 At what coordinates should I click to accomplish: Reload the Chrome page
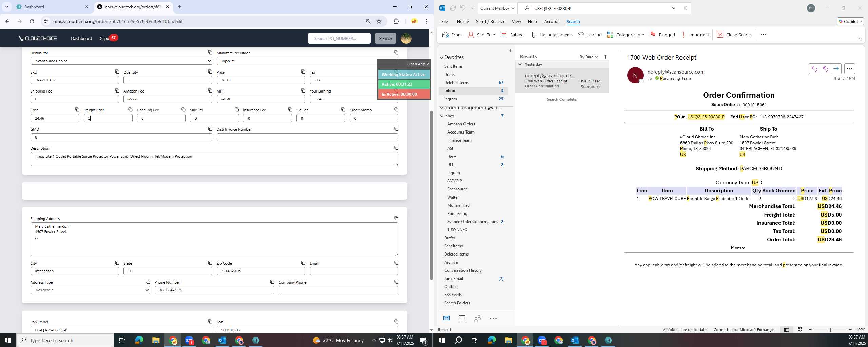point(32,21)
